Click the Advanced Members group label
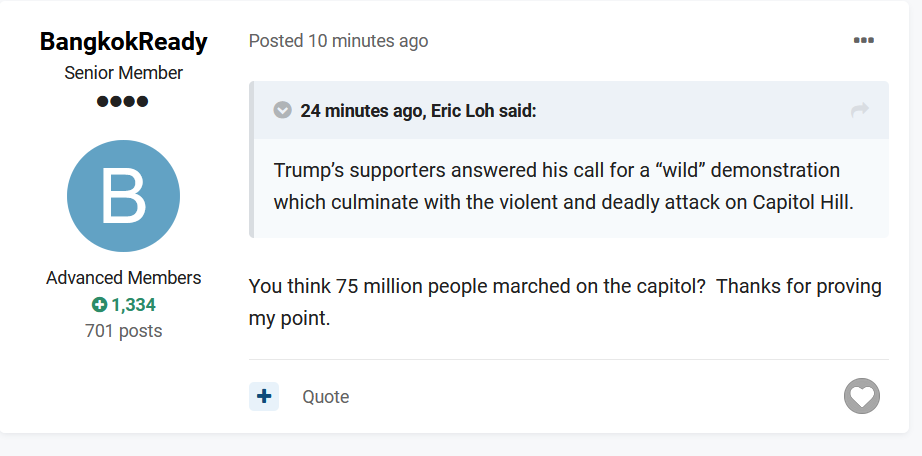 (124, 278)
